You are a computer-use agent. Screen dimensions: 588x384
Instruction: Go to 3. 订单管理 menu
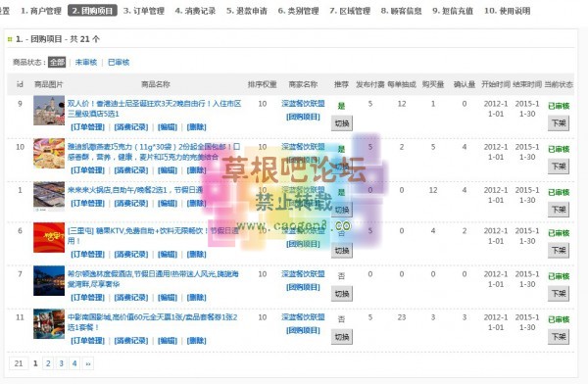[x=144, y=11]
